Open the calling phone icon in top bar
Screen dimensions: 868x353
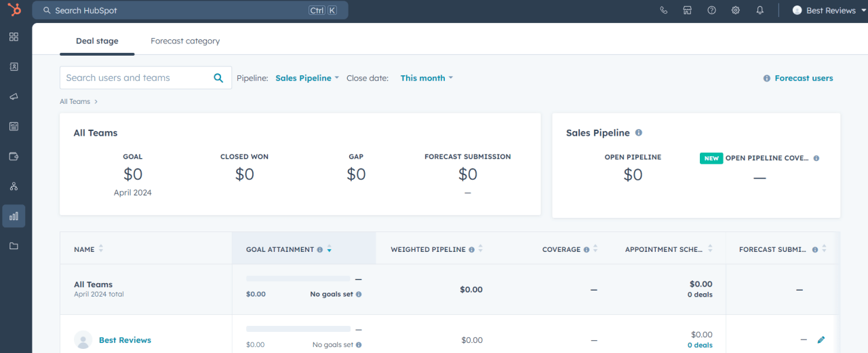(664, 10)
